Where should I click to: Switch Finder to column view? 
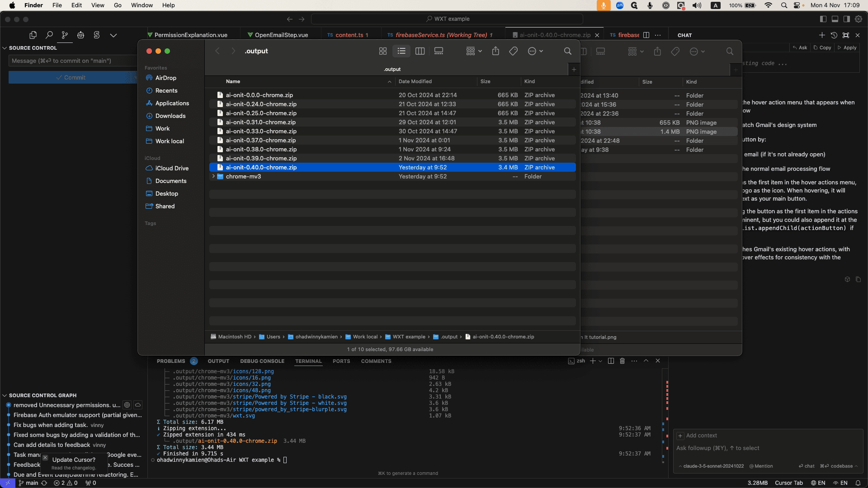click(420, 52)
